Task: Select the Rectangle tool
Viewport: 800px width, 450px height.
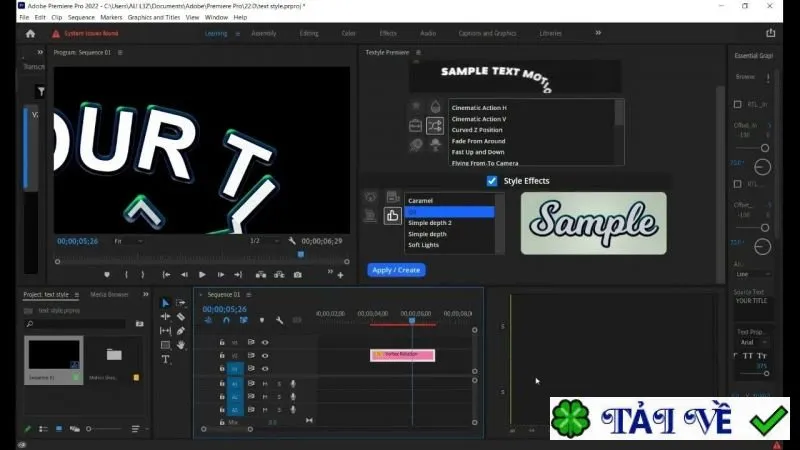Action: (x=165, y=345)
